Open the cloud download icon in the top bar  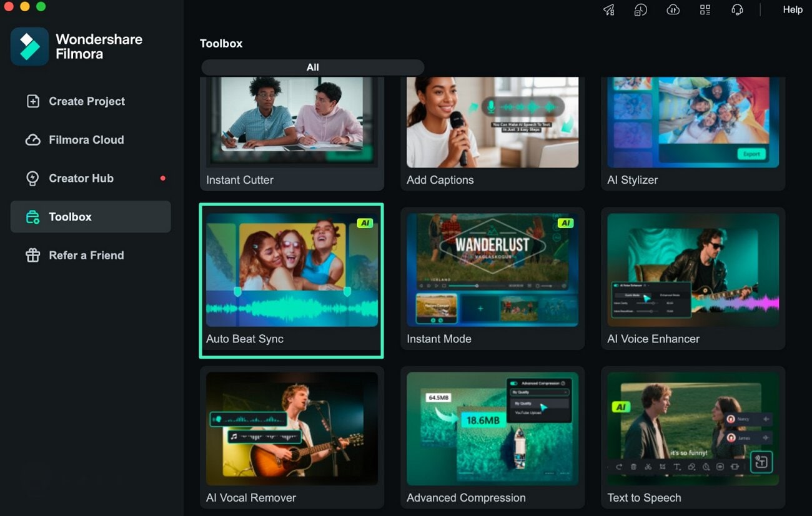tap(673, 9)
